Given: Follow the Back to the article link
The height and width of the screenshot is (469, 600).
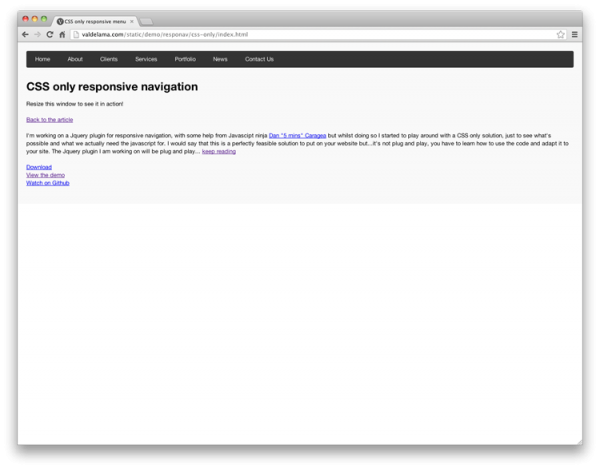Looking at the screenshot, I should pos(49,120).
